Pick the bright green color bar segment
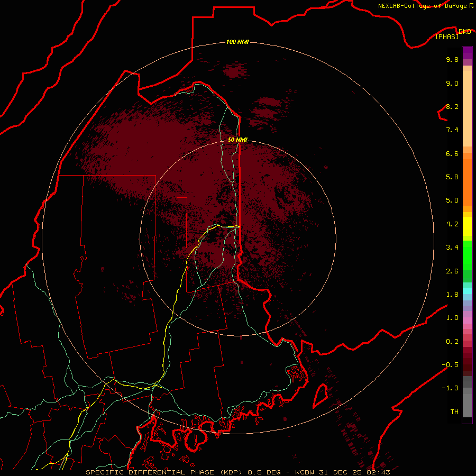 467,255
